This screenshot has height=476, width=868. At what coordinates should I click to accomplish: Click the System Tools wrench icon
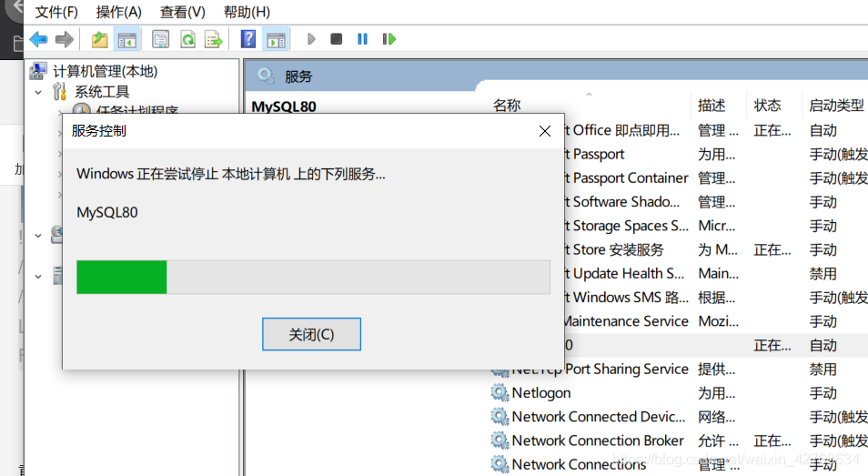(x=59, y=91)
